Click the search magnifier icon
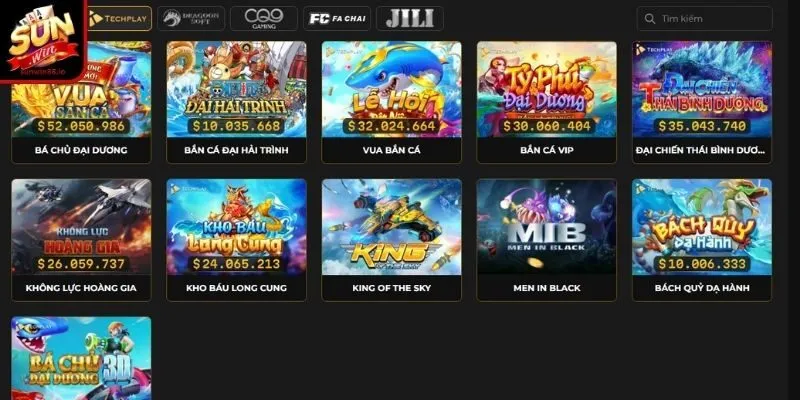This screenshot has height=400, width=800. (x=649, y=19)
